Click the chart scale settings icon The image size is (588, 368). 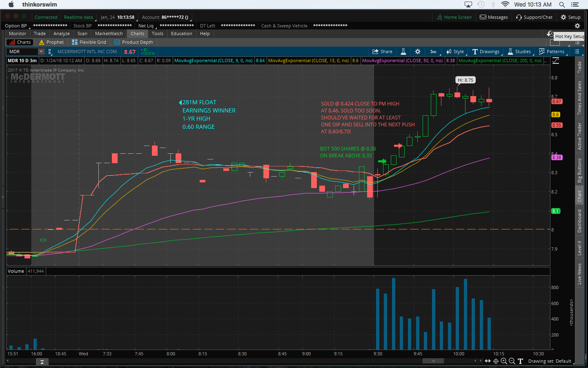click(x=556, y=61)
